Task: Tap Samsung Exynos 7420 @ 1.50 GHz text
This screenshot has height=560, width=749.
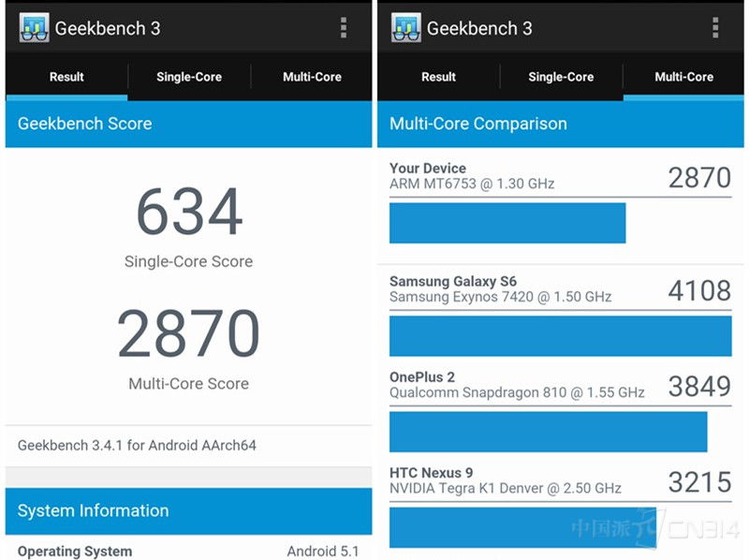Action: click(x=501, y=297)
